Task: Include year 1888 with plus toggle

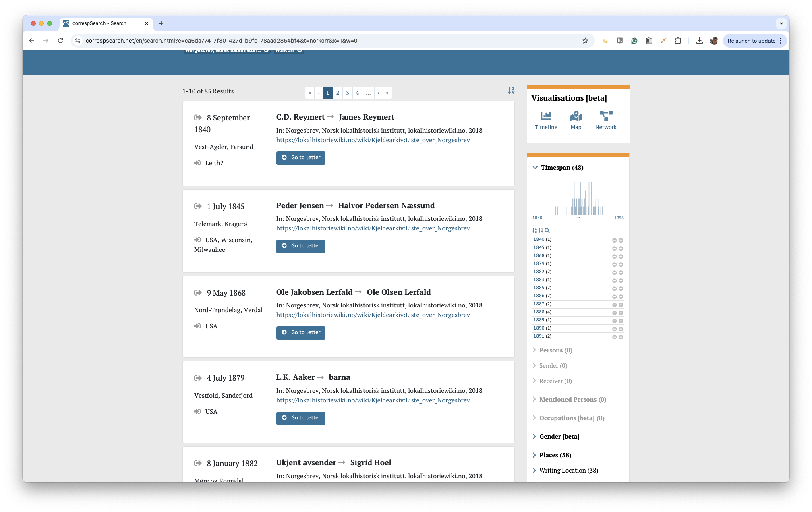Action: coord(621,313)
